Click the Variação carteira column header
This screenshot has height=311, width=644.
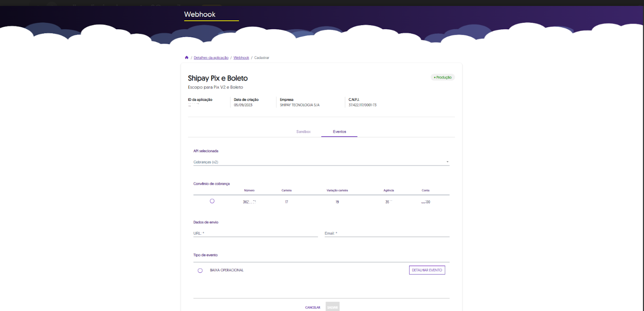click(337, 190)
